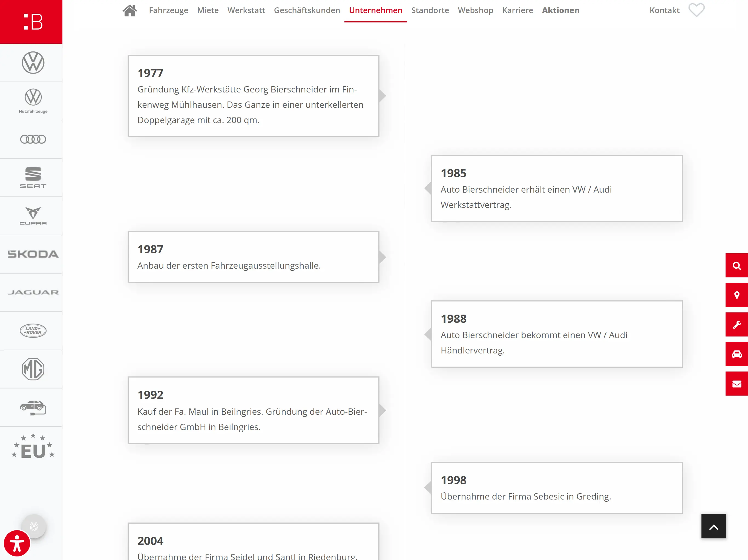Open the Skoda brand logo

point(33,254)
